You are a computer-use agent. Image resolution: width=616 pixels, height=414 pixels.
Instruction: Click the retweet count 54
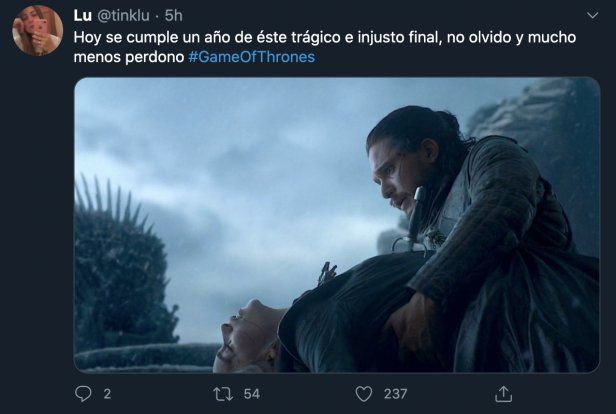click(x=251, y=394)
